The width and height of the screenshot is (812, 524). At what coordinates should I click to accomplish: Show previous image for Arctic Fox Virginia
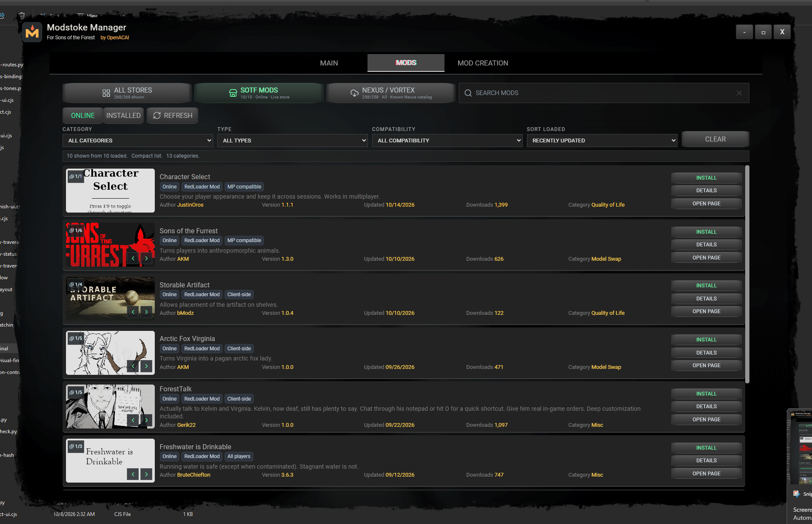click(x=133, y=366)
